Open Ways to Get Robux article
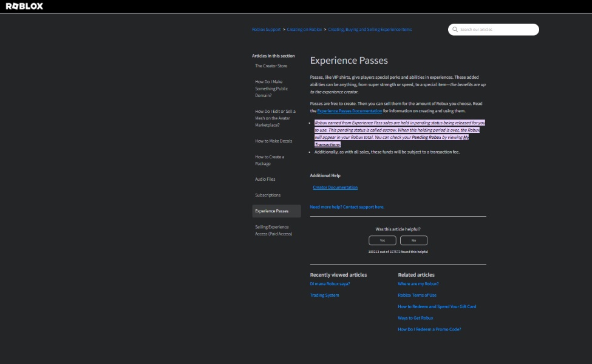This screenshot has height=364, width=592. [x=415, y=318]
